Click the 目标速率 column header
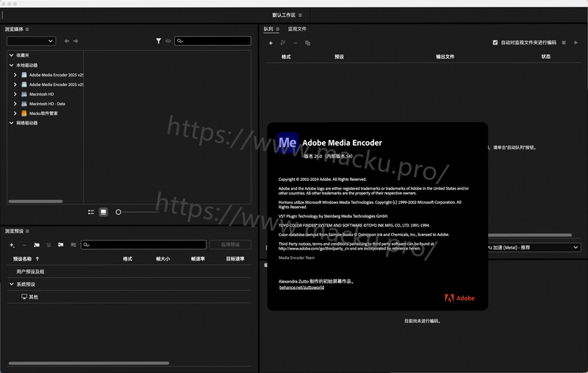The height and width of the screenshot is (373, 588). click(x=235, y=259)
